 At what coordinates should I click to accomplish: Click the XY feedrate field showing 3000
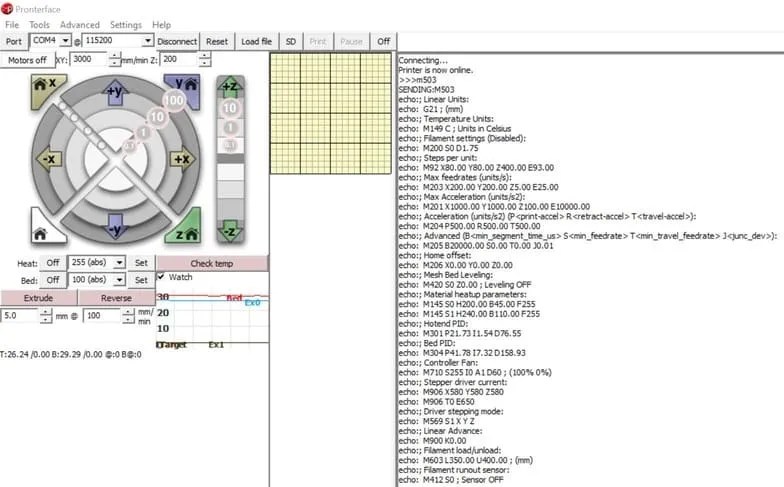(88, 59)
